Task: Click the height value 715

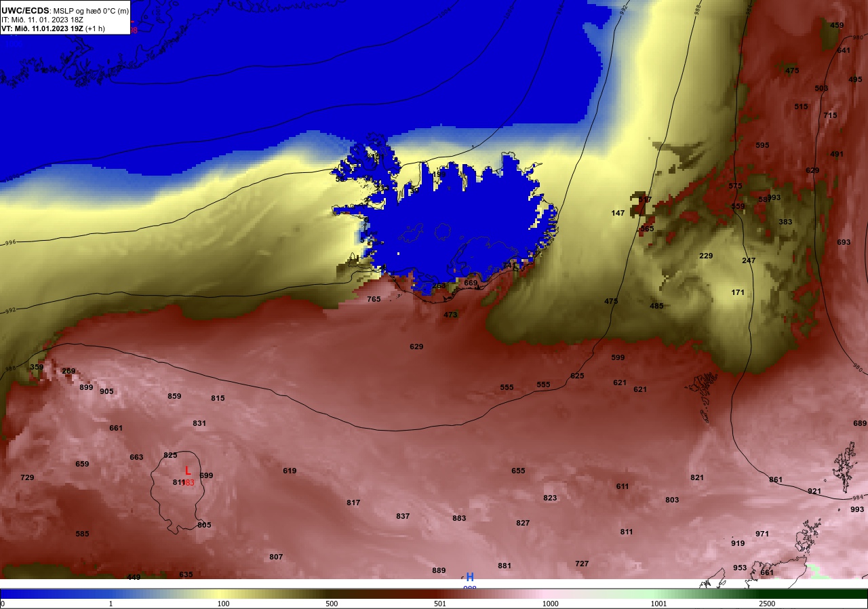Action: coord(830,115)
